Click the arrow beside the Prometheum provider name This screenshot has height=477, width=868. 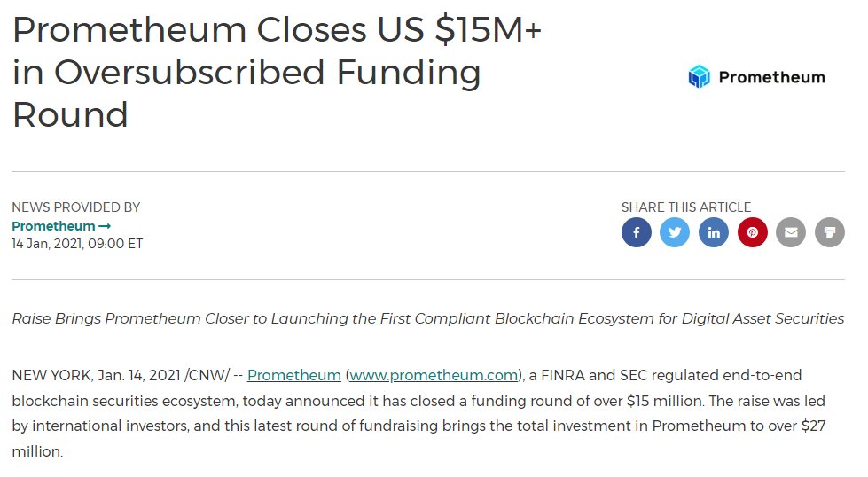105,226
